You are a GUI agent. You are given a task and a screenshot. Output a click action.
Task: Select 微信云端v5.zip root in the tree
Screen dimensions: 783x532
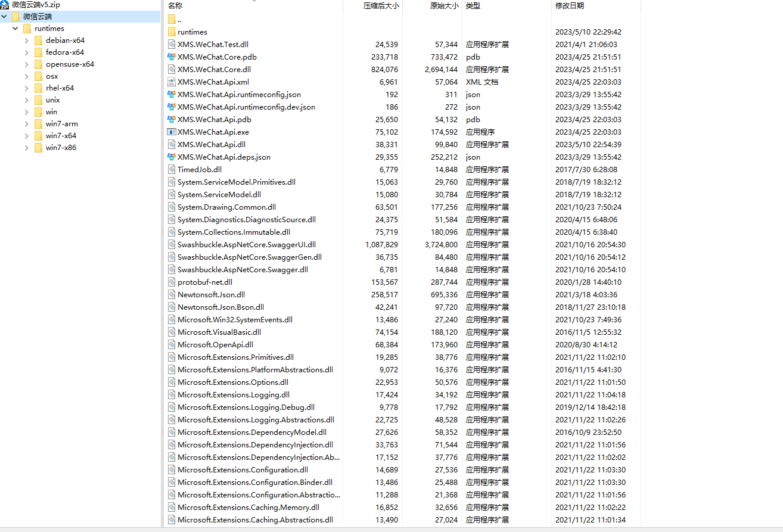pyautogui.click(x=36, y=5)
